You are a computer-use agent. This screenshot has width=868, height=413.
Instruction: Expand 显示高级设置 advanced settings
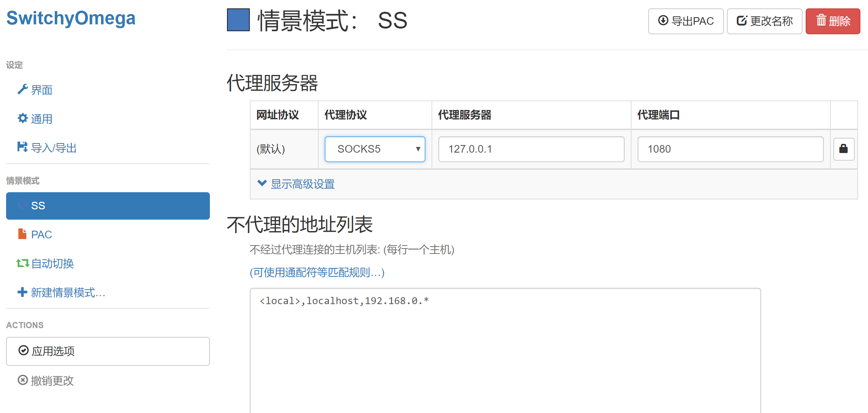point(302,184)
